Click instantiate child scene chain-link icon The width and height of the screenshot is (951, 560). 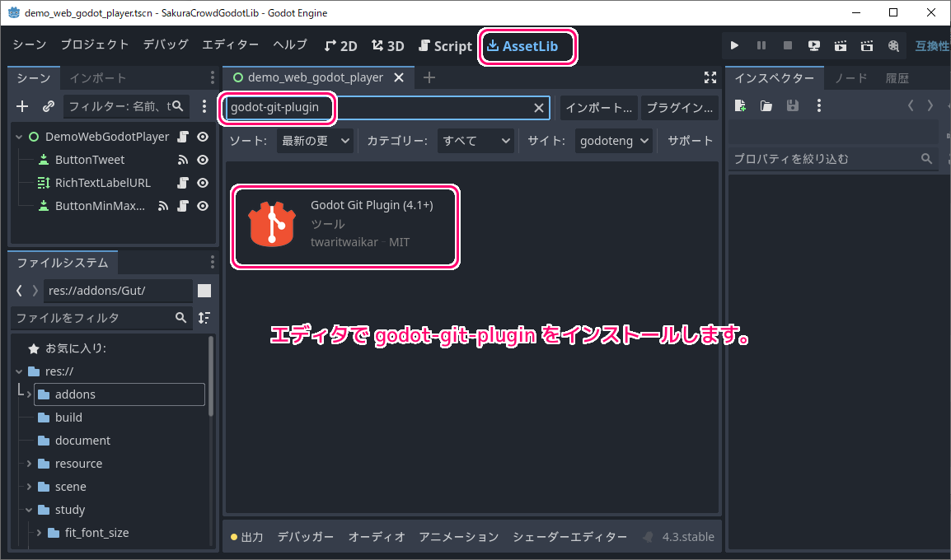49,106
